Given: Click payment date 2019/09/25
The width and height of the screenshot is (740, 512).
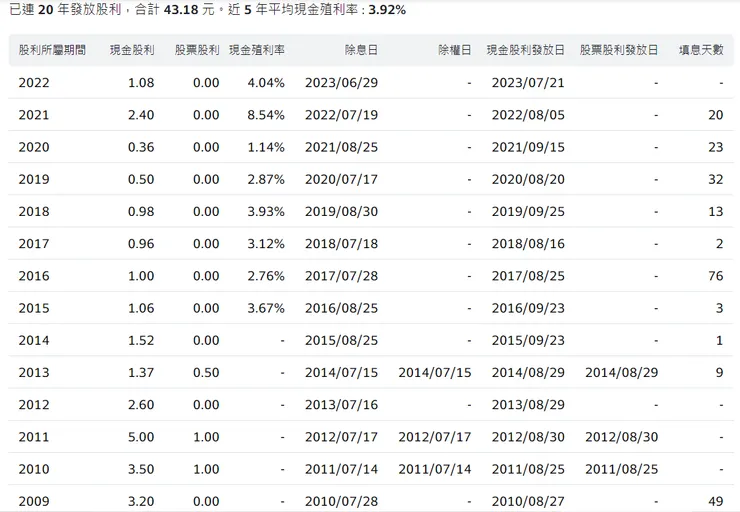Looking at the screenshot, I should pos(528,211).
